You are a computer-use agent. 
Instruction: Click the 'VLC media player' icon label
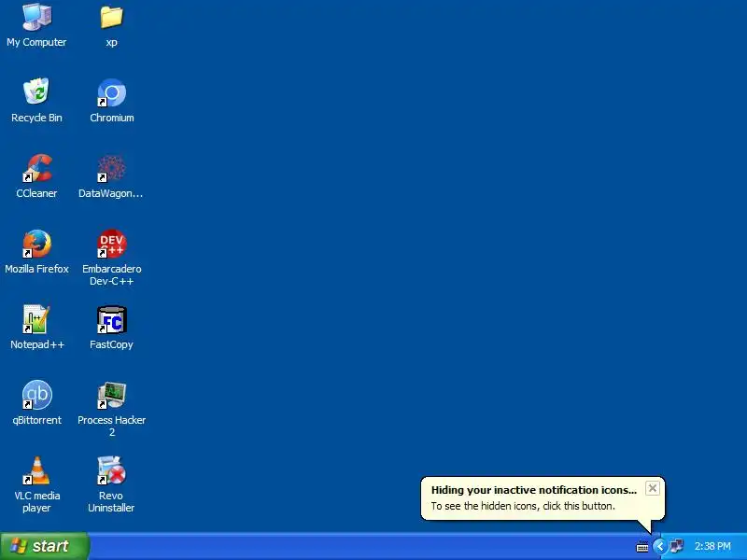36,501
